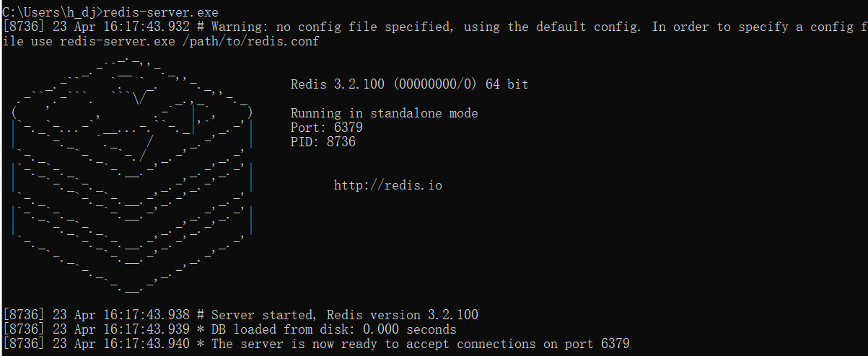This screenshot has width=868, height=356.
Task: Click the C:\Users\h_dj prompt path
Action: click(48, 12)
